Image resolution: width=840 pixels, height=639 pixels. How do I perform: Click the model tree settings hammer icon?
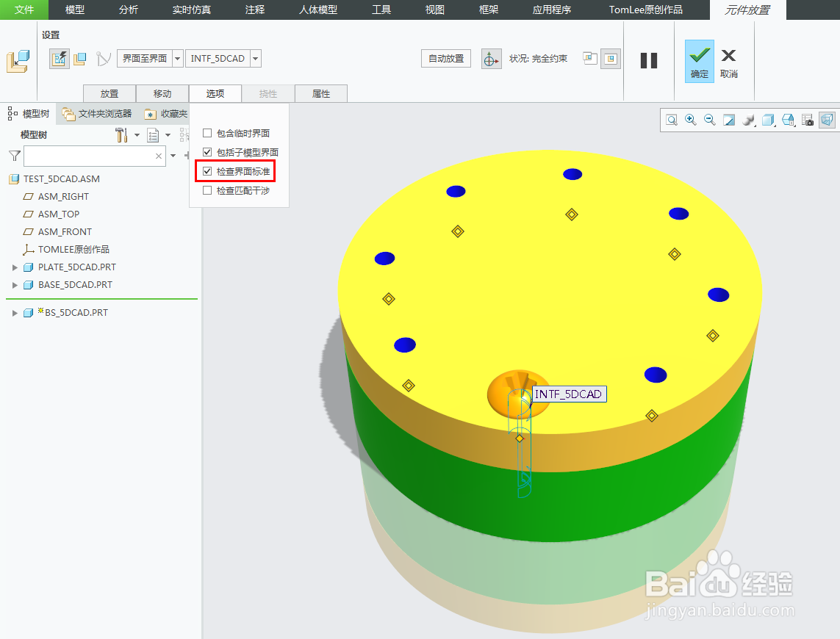click(121, 135)
